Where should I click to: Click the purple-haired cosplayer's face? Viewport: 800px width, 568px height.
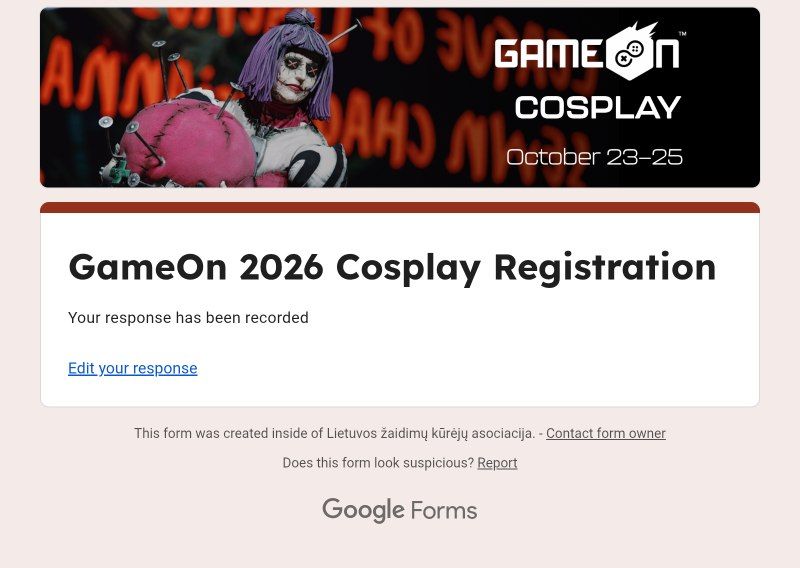click(297, 76)
